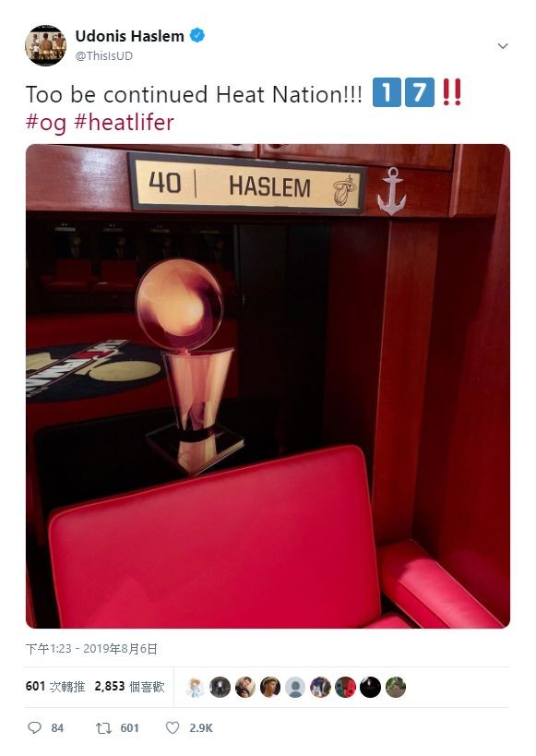Open the gray default silhouette liker avatar
The image size is (536, 756).
pos(295,687)
